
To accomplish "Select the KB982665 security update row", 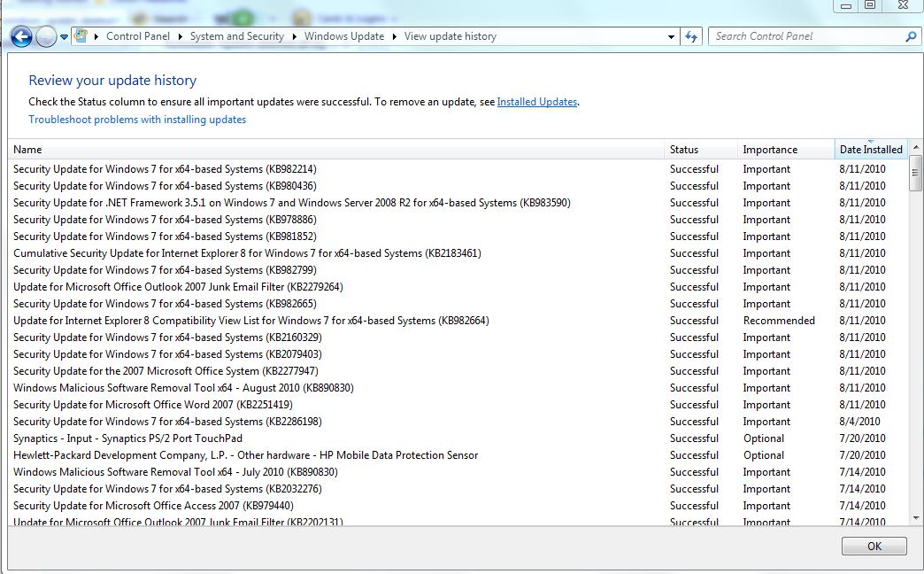I will point(458,303).
